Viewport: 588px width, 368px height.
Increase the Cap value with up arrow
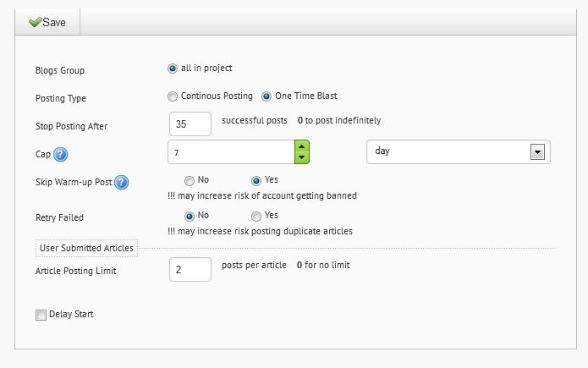click(x=301, y=146)
